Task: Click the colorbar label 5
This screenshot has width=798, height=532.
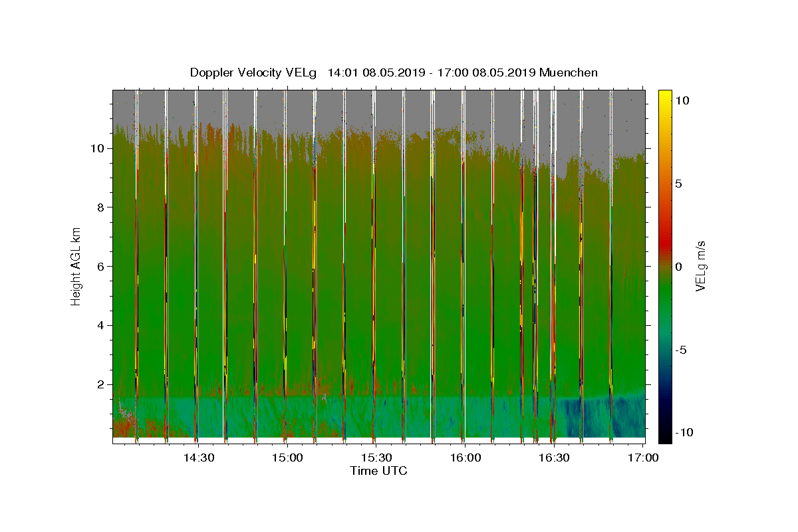Action: click(679, 184)
